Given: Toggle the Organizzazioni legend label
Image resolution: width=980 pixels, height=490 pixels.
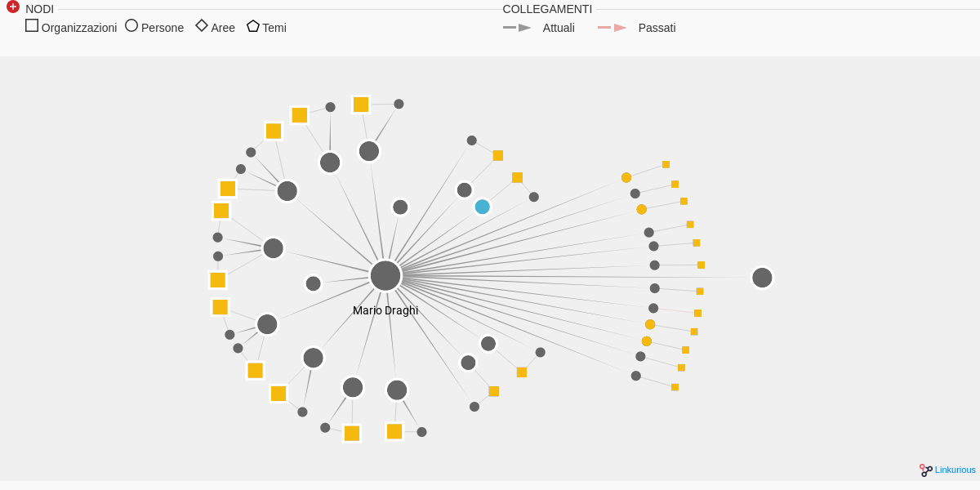Looking at the screenshot, I should point(79,28).
